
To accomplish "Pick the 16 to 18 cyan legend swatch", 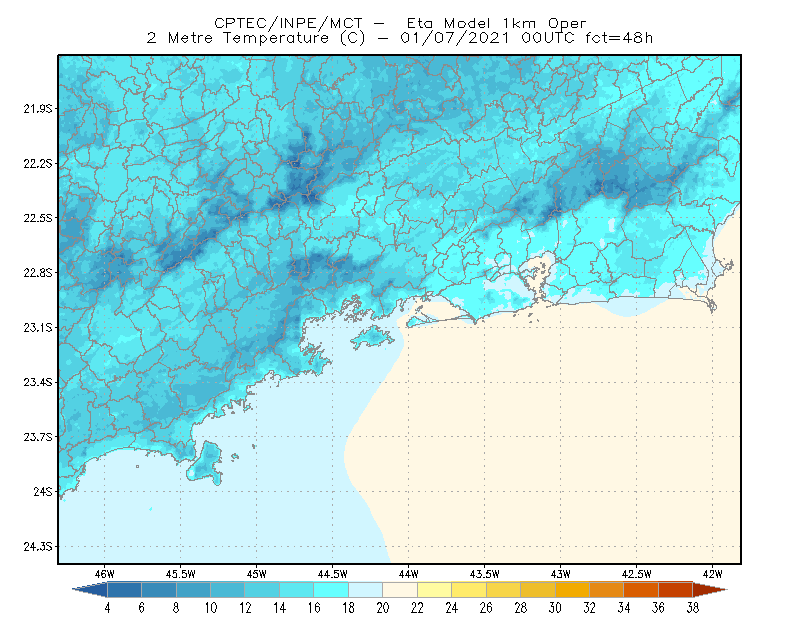I will (331, 590).
